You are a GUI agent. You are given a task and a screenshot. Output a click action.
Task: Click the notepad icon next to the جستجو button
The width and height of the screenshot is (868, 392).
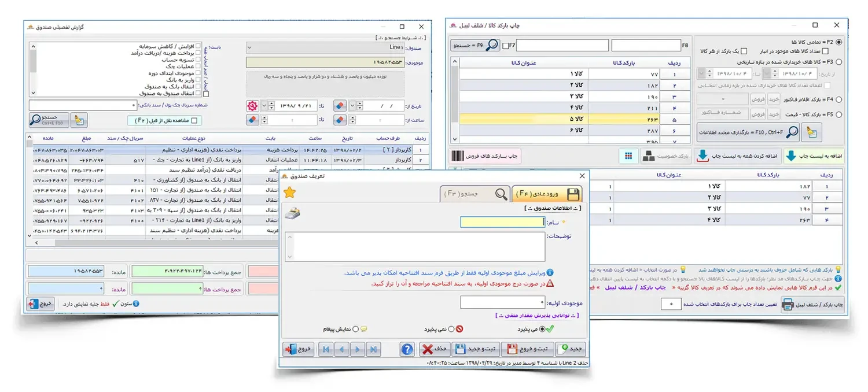tap(79, 120)
